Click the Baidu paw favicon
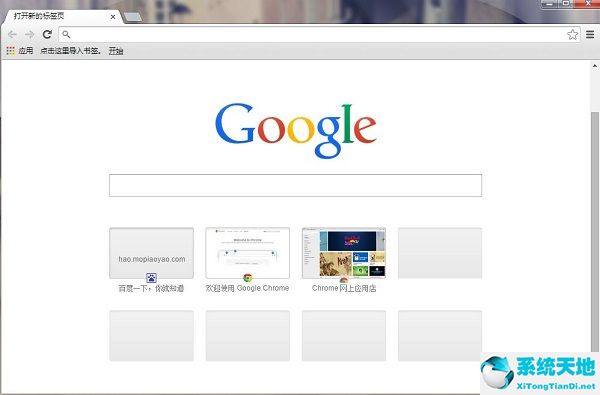This screenshot has width=600, height=395. coord(152,278)
